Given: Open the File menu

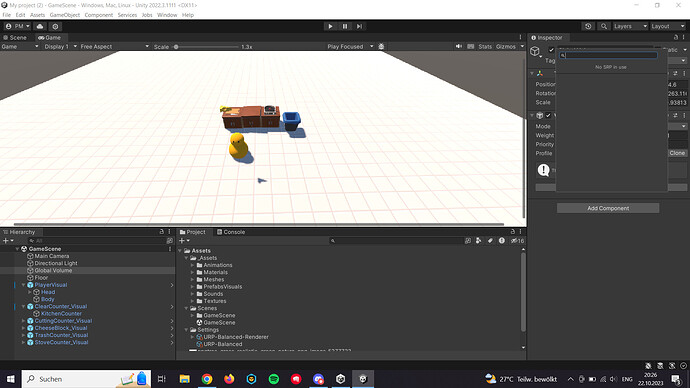Looking at the screenshot, I should (7, 15).
